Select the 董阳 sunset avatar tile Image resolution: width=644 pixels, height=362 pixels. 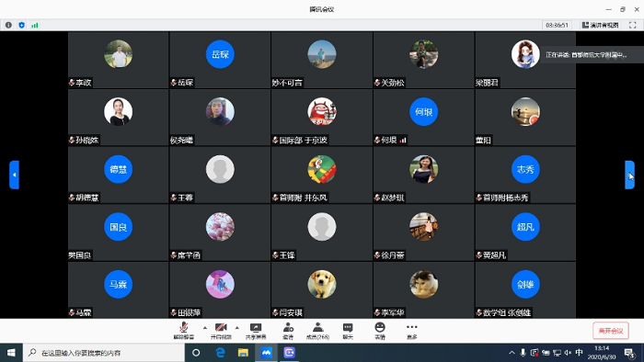(525, 111)
